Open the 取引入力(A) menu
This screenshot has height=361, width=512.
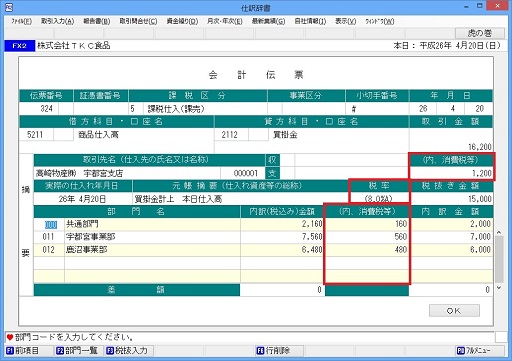[57, 21]
